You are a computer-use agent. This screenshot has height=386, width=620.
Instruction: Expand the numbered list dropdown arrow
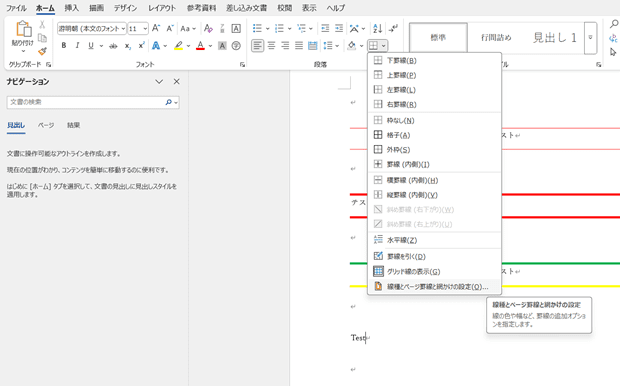[289, 28]
